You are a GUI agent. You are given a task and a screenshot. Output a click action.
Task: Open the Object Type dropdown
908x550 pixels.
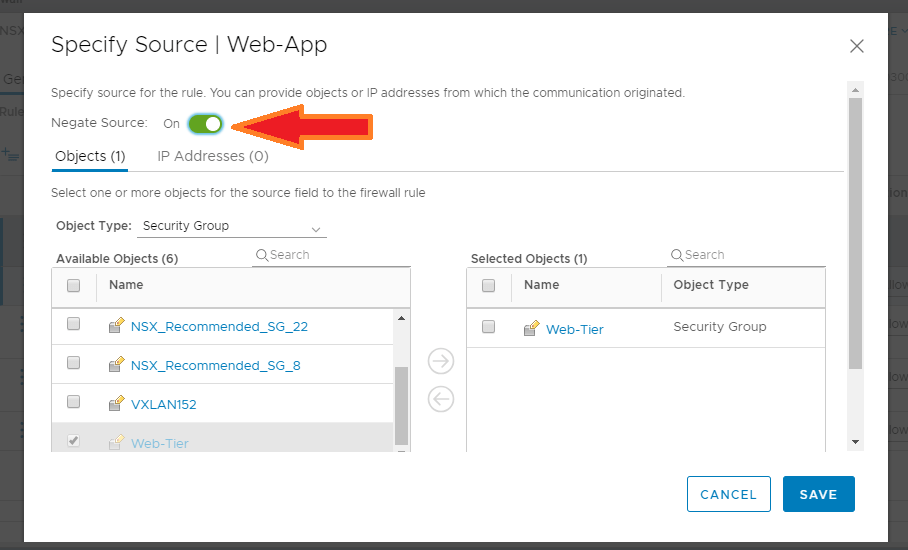231,226
